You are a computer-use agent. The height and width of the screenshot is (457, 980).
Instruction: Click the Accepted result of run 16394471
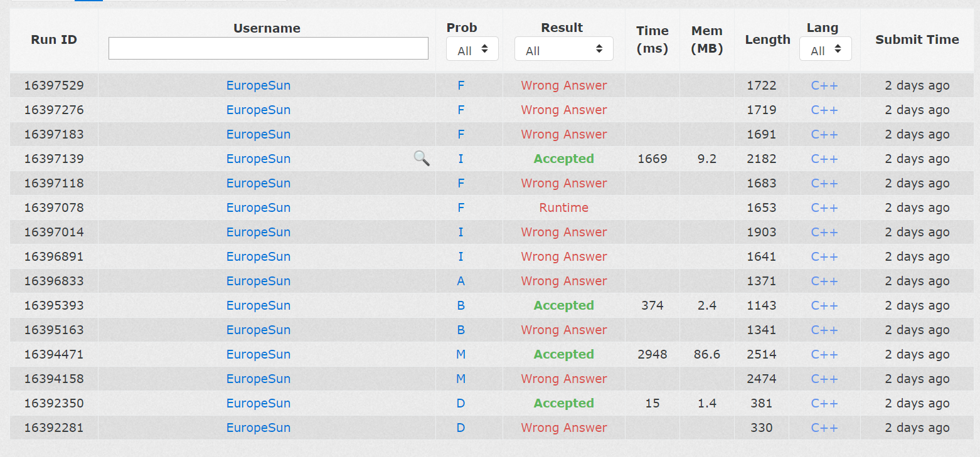point(563,354)
